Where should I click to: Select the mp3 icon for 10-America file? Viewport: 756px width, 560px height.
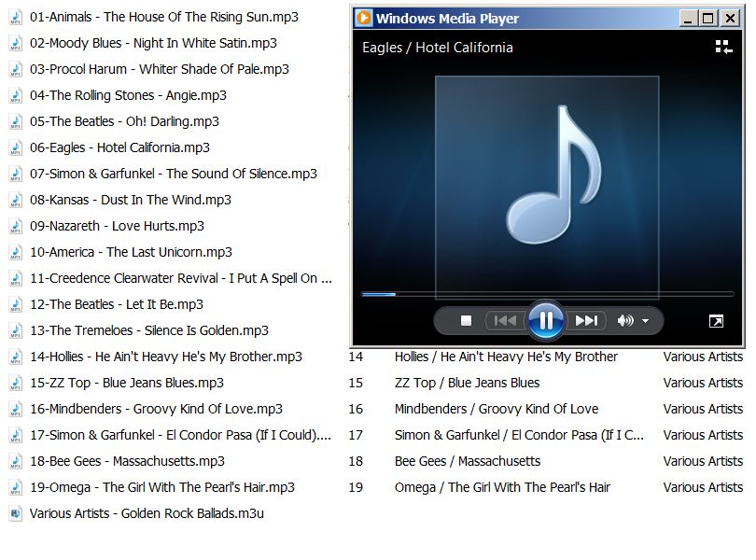(16, 252)
